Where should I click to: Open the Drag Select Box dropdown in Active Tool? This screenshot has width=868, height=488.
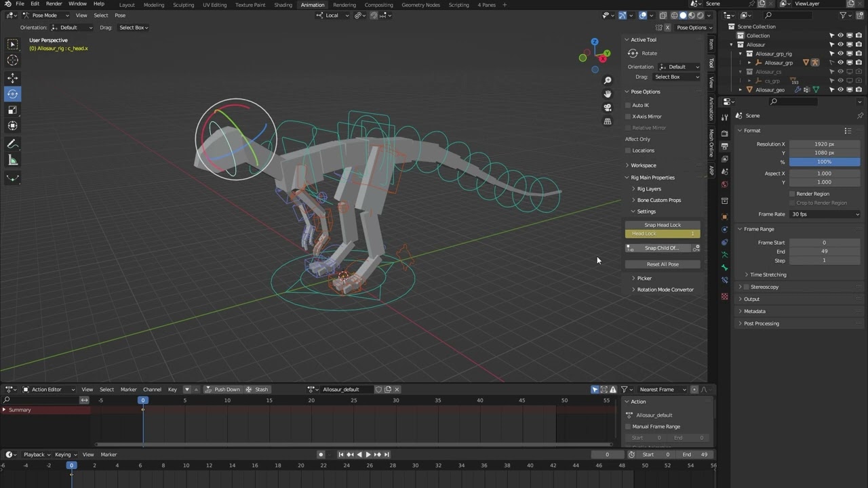(677, 77)
